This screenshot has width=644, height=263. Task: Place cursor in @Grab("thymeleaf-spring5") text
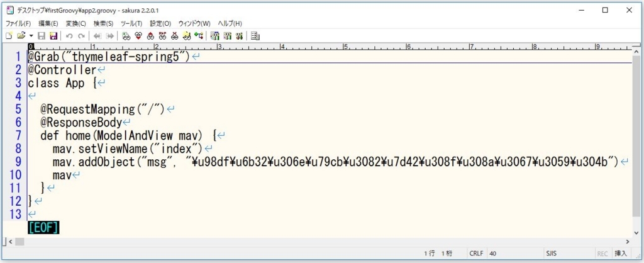109,57
